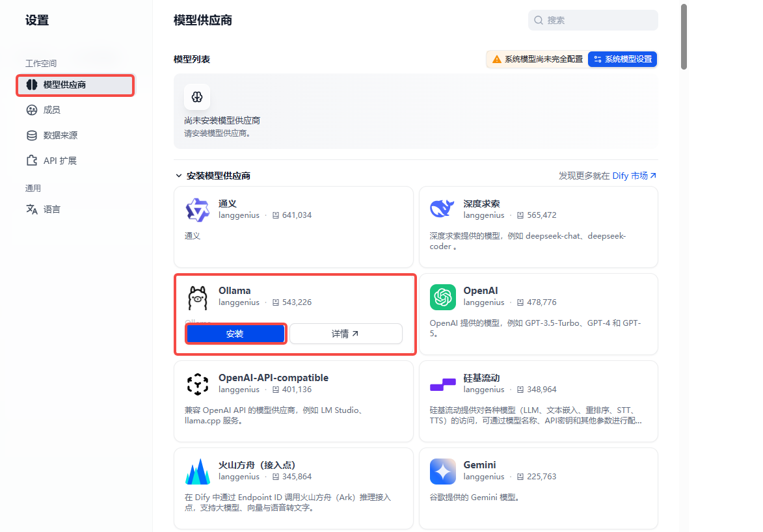Screen dimensions: 763x532
Task: Click the 模型列表 heading
Action: click(192, 59)
